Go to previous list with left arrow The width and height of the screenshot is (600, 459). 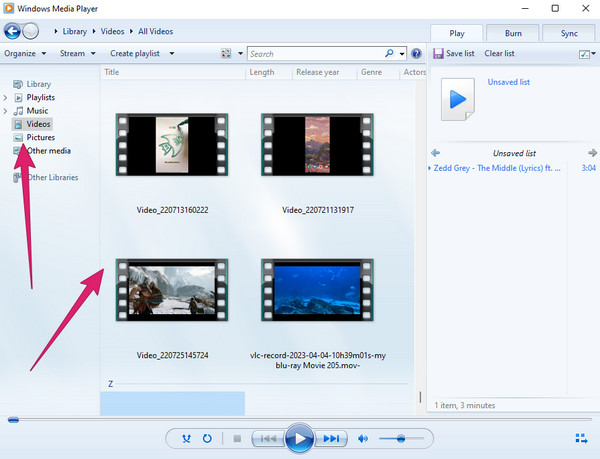(435, 153)
